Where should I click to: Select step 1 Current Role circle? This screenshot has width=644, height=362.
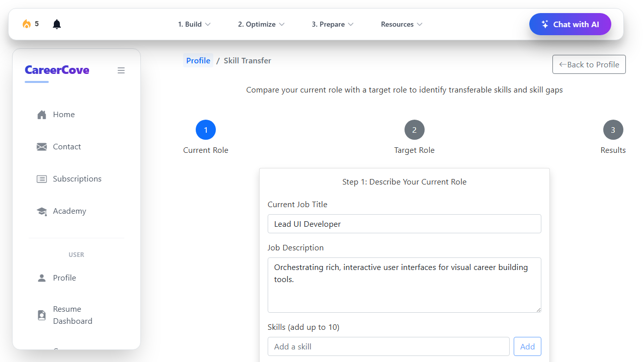point(206,130)
